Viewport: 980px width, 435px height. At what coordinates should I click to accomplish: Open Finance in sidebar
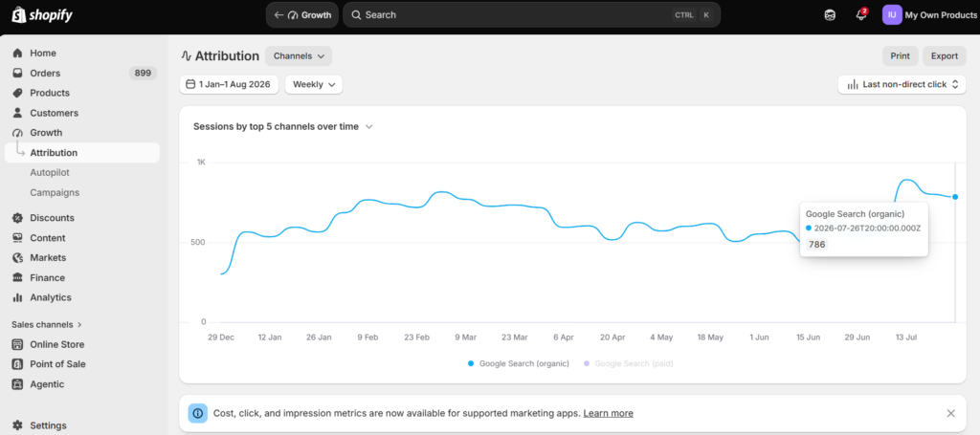(82, 277)
